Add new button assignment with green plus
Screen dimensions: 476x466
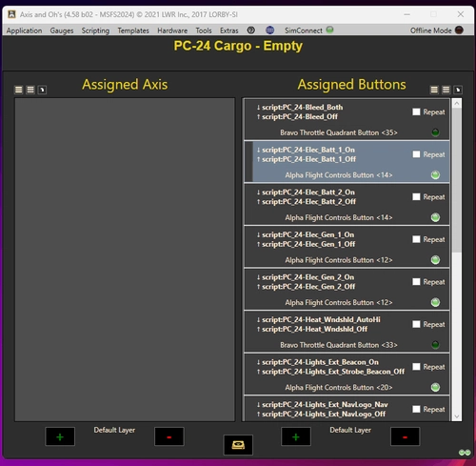point(296,437)
